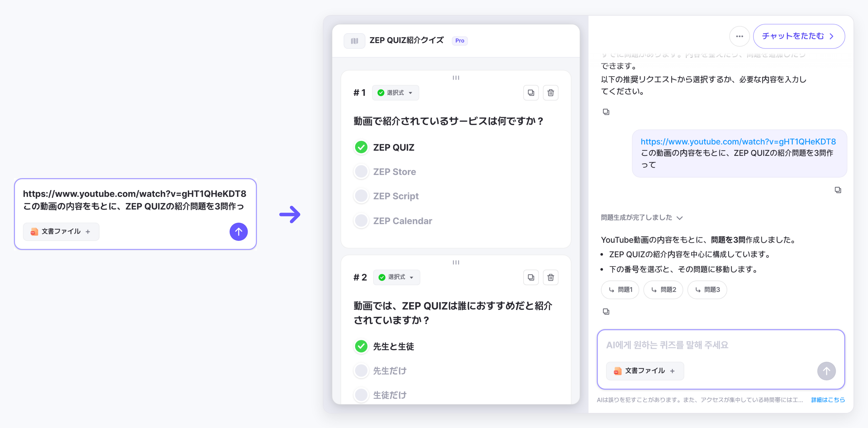Image resolution: width=868 pixels, height=428 pixels.
Task: Duplicate question #2 with its copy icon
Action: 531,277
